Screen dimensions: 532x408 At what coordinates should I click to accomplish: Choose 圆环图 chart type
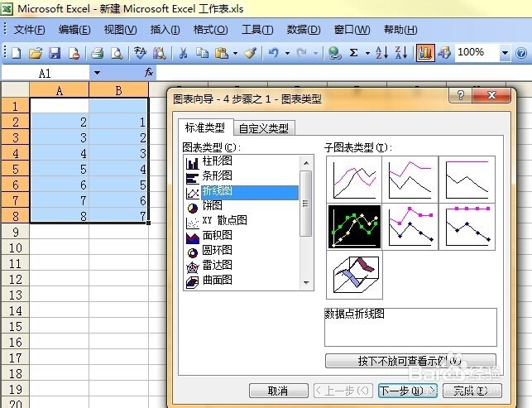[217, 250]
